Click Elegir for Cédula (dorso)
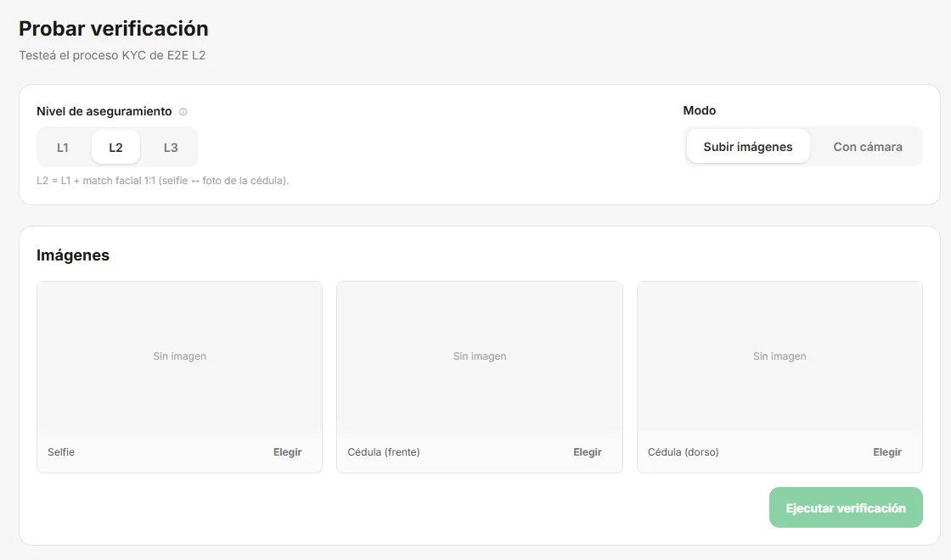Image resolution: width=951 pixels, height=560 pixels. (887, 452)
